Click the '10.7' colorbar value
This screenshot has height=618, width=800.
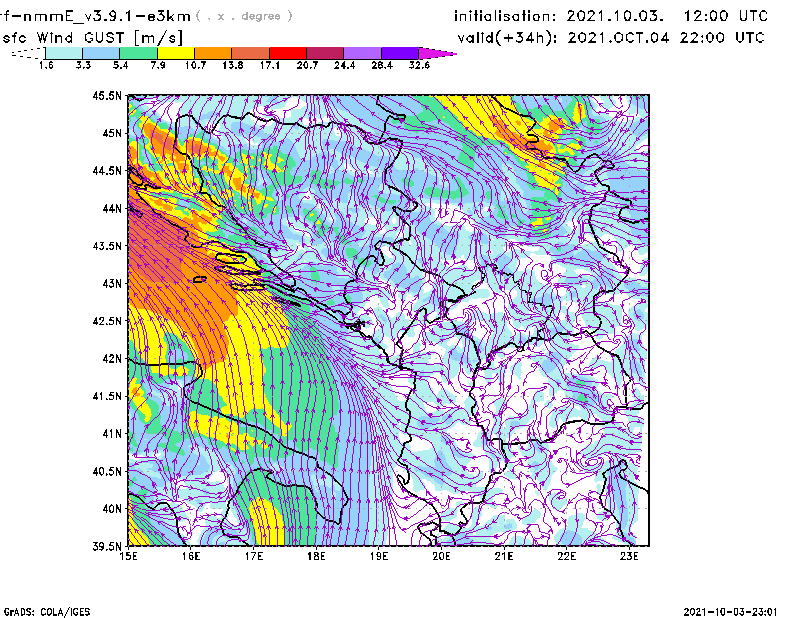pos(195,65)
